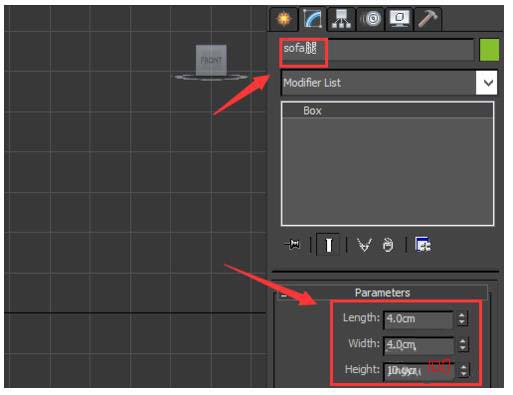Click Remove Modifier from stack icon

(388, 245)
